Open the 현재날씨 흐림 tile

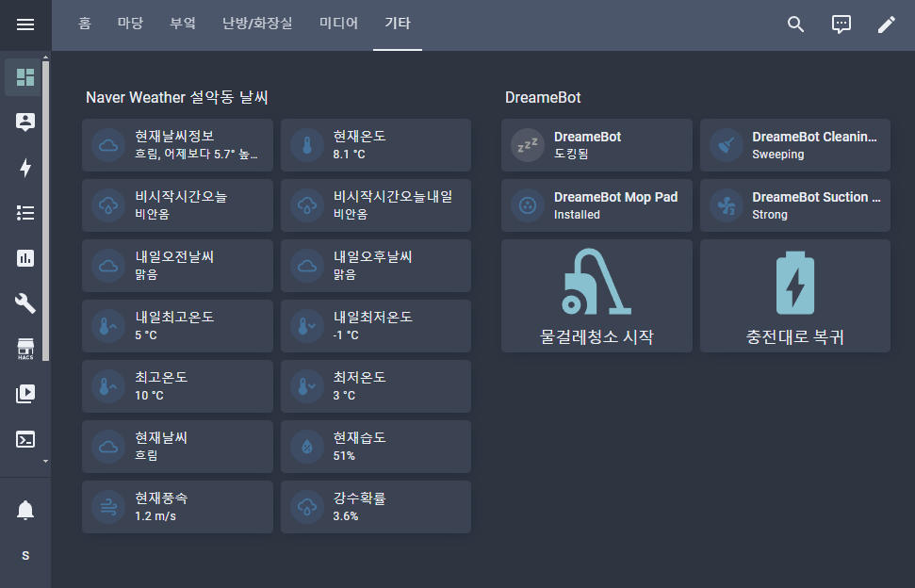tap(177, 447)
